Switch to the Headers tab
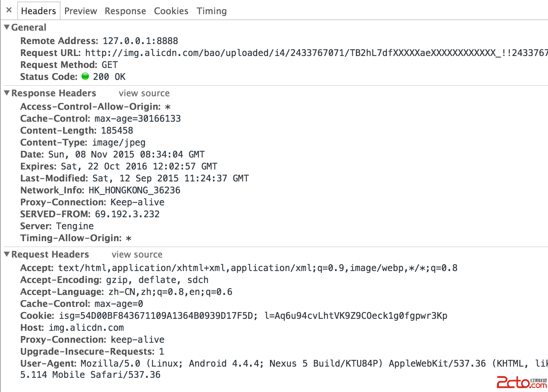Viewport: 548px width, 392px height. pyautogui.click(x=38, y=11)
